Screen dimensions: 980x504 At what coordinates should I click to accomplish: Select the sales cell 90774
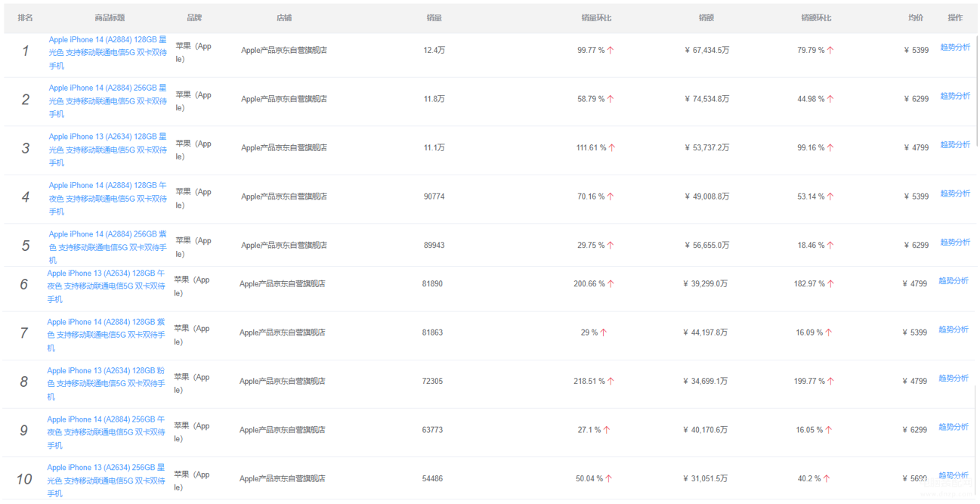pyautogui.click(x=434, y=196)
